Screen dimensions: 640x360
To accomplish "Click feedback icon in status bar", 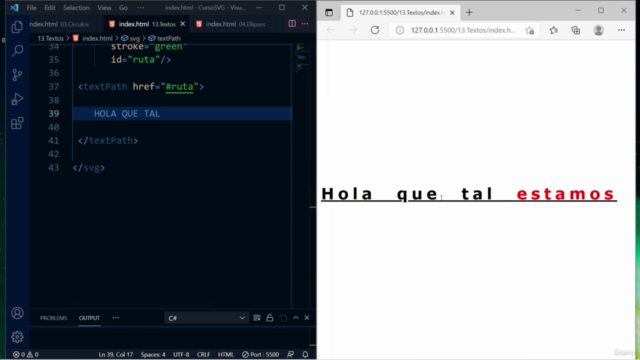I will click(x=290, y=354).
